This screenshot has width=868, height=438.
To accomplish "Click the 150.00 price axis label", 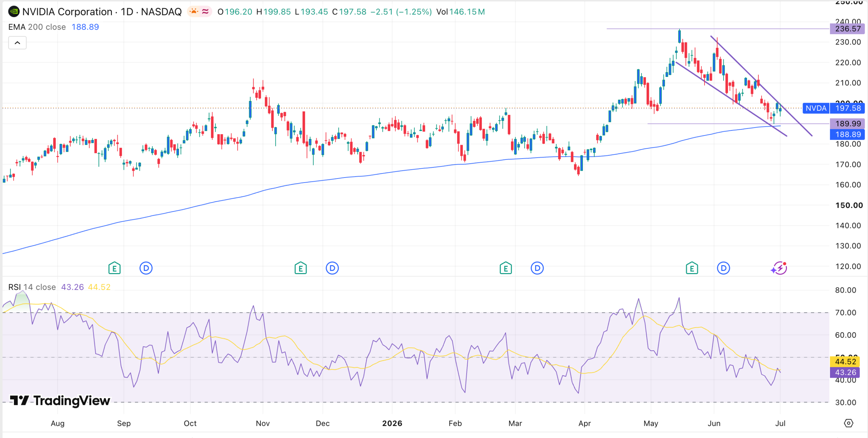I will point(849,205).
